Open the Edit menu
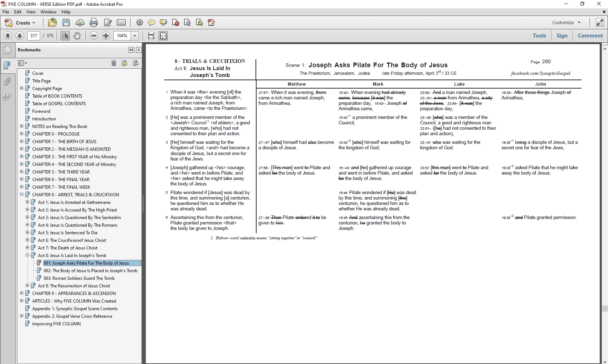Screen dimensions: 608x364 (x=18, y=12)
